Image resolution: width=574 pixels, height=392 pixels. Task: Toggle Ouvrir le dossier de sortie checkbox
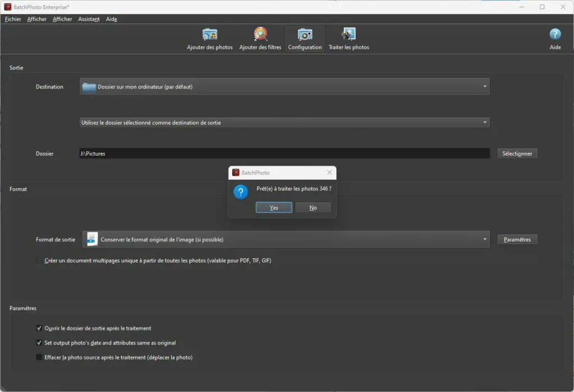click(x=39, y=328)
